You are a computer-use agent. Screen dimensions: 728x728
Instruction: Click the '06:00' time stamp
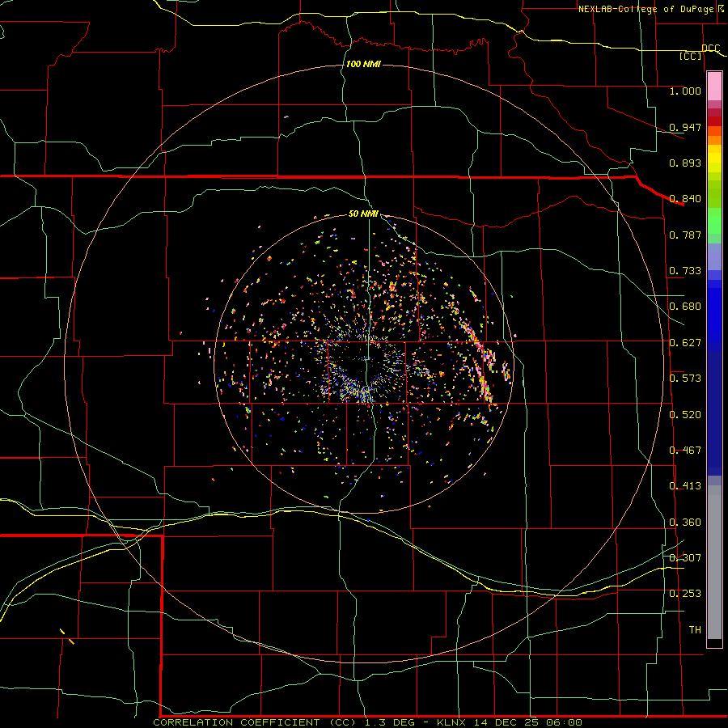[x=565, y=722]
